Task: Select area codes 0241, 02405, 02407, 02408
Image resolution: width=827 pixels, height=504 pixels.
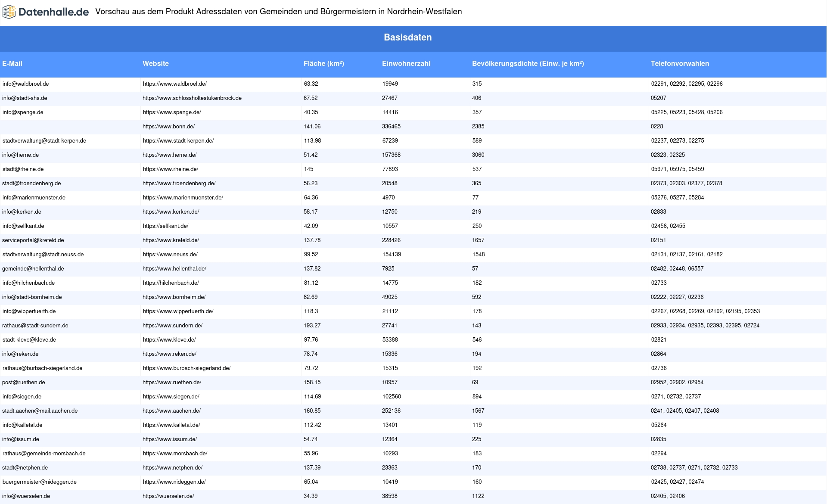Action: pyautogui.click(x=685, y=411)
